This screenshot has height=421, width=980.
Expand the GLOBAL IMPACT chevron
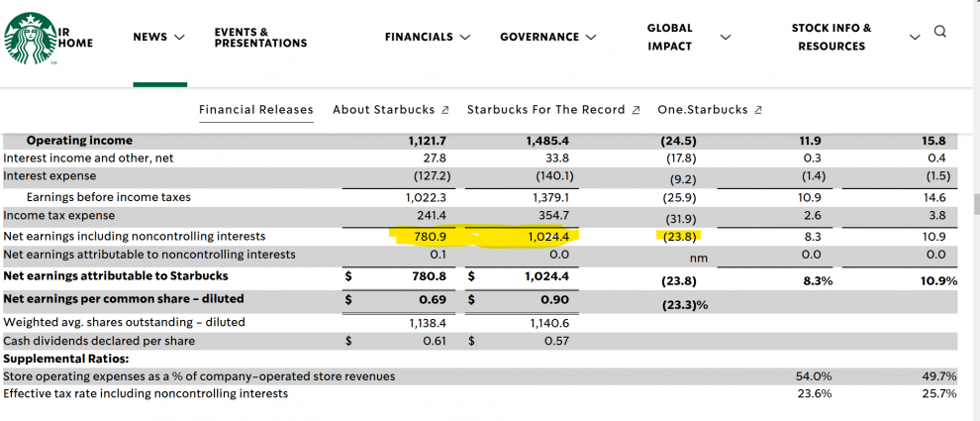pos(726,38)
